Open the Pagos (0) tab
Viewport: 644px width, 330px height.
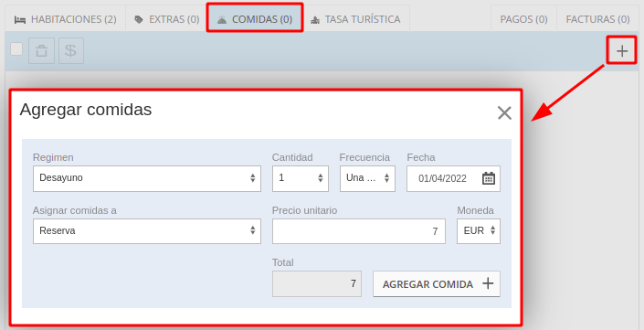(523, 19)
